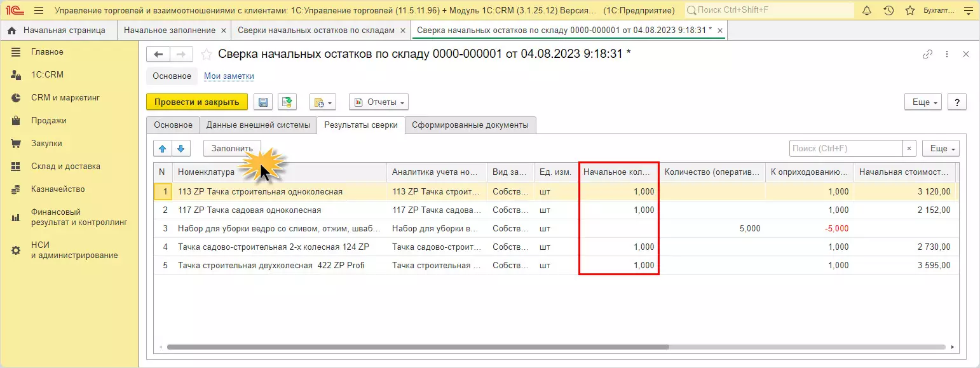Focus the table Поиск (Ctrl+F) field
This screenshot has width=980, height=368.
846,148
